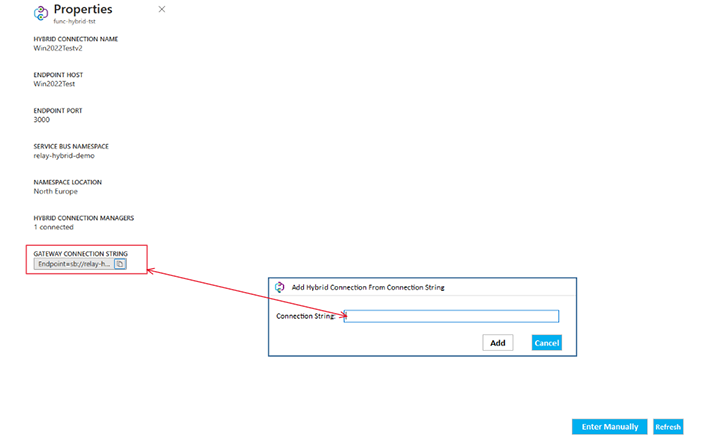Click the func-hybrid-tst subtitle
This screenshot has height=443, width=701.
pos(75,21)
